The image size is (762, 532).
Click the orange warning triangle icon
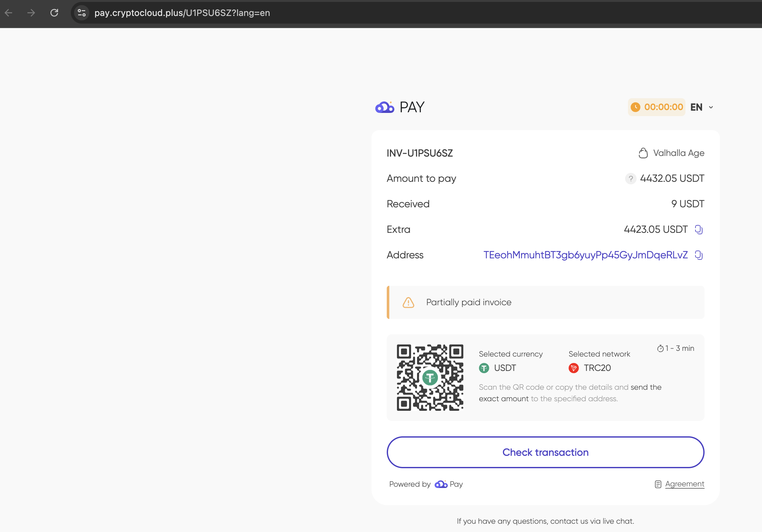point(408,302)
